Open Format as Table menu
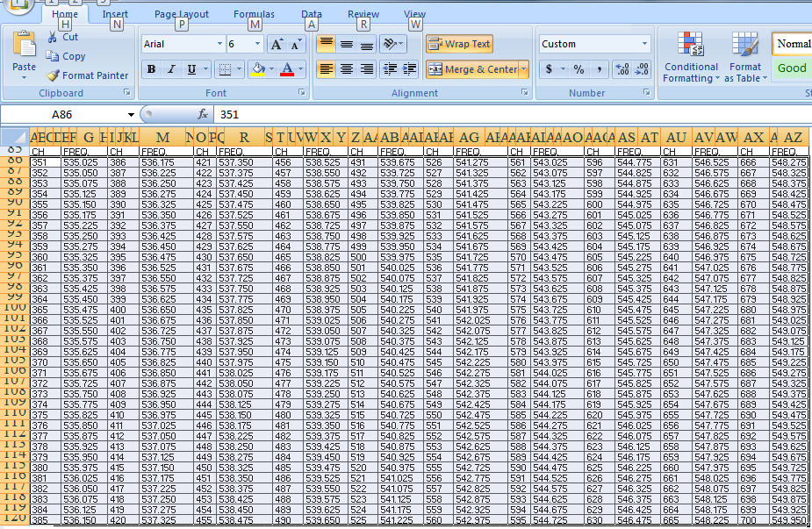 click(x=745, y=57)
